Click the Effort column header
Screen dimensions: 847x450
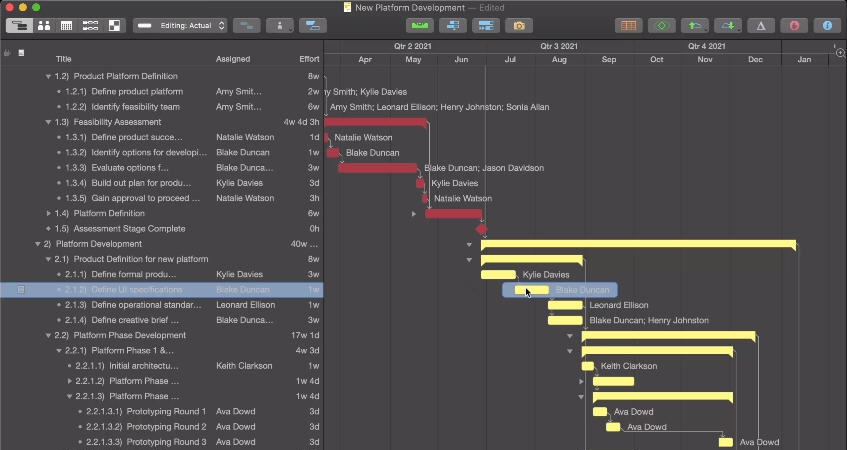point(310,59)
